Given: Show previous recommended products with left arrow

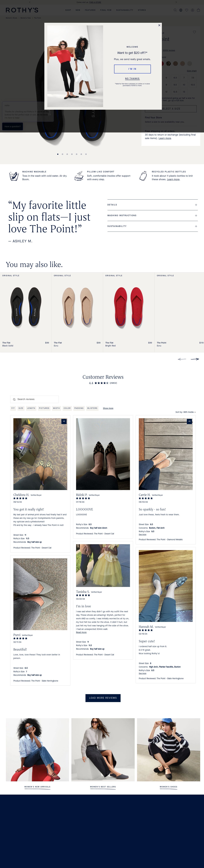Looking at the screenshot, I should pyautogui.click(x=182, y=359).
